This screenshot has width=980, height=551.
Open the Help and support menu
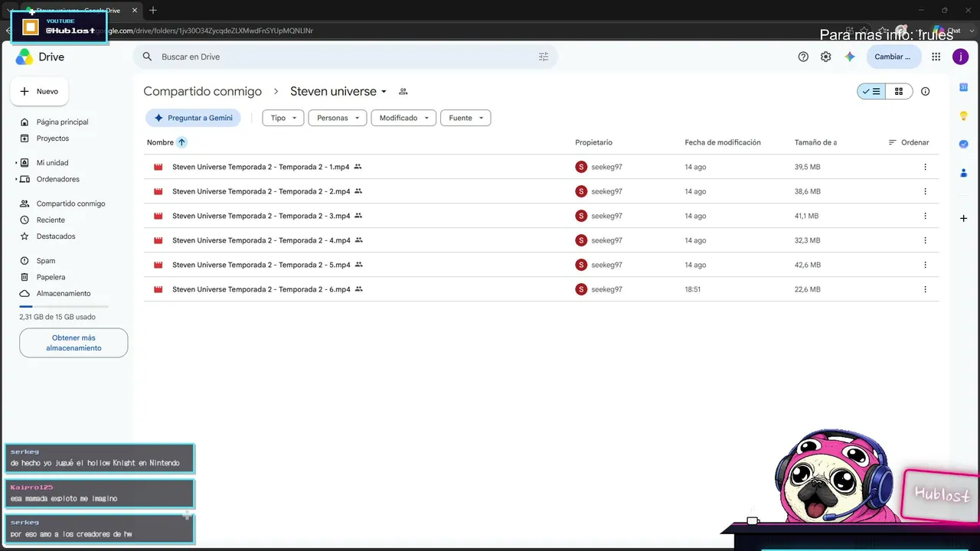click(803, 57)
